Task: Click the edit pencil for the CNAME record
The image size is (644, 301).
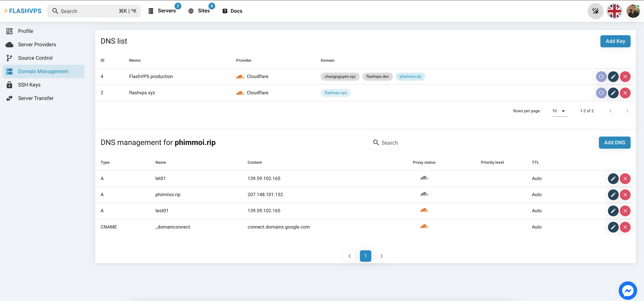Action: [613, 227]
